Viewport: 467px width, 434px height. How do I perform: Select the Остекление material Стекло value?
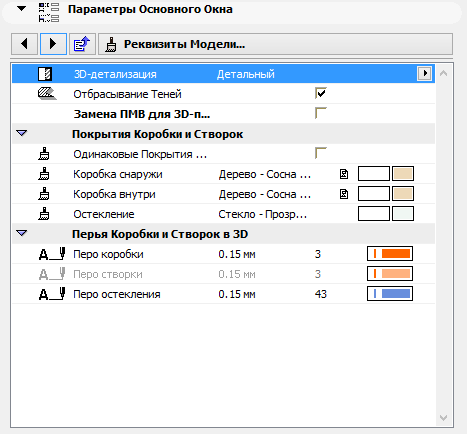pyautogui.click(x=263, y=214)
